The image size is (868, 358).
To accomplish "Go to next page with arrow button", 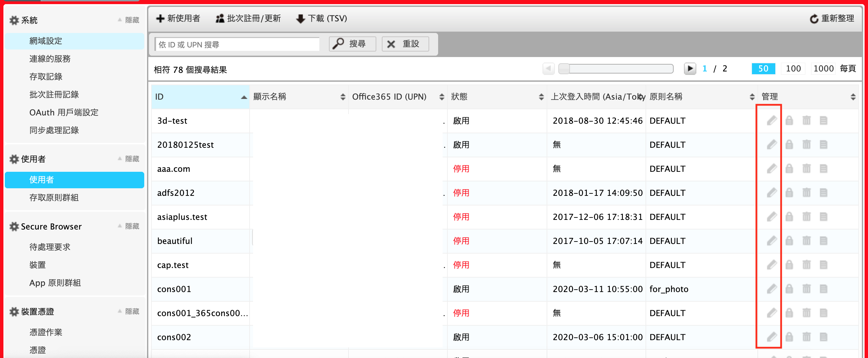I will (x=690, y=69).
